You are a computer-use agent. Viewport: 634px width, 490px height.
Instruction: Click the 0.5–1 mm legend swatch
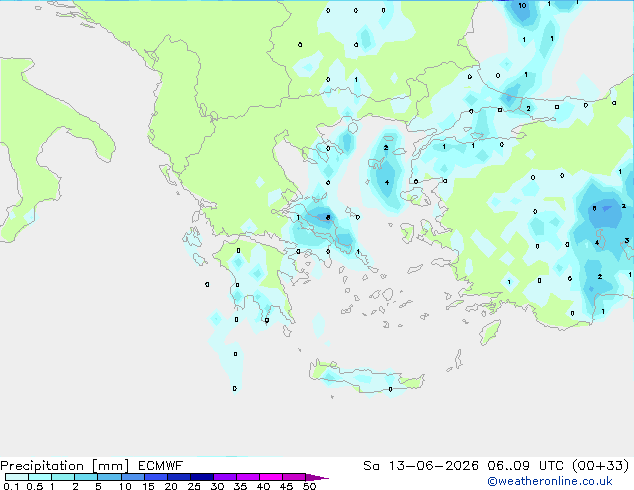tap(40, 477)
